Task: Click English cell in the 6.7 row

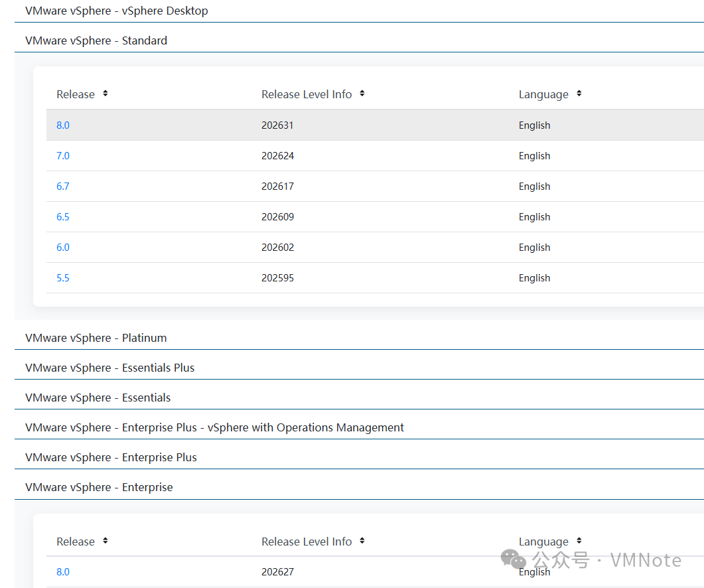Action: point(534,186)
